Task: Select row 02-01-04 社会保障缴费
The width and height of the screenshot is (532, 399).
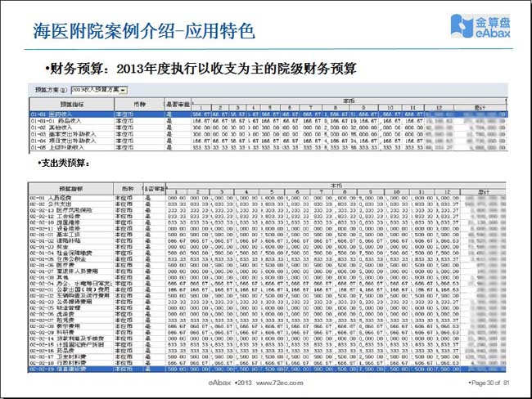Action: (267, 253)
